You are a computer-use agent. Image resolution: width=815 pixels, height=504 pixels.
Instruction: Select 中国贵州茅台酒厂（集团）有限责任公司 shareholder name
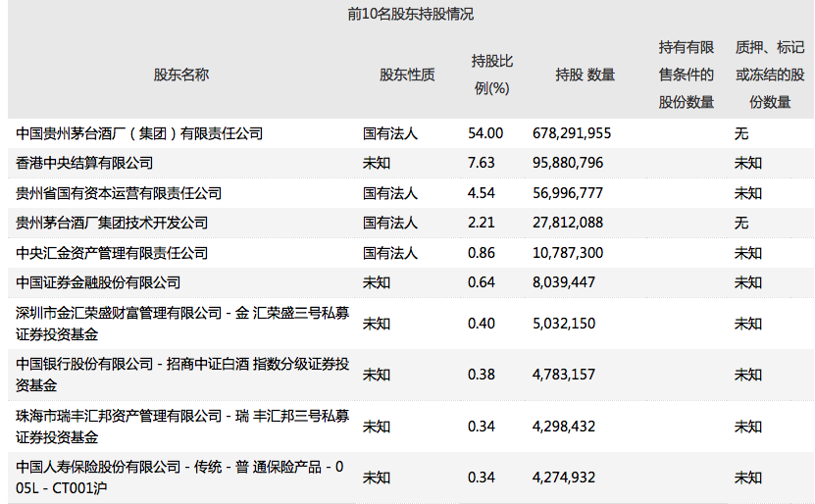(139, 133)
